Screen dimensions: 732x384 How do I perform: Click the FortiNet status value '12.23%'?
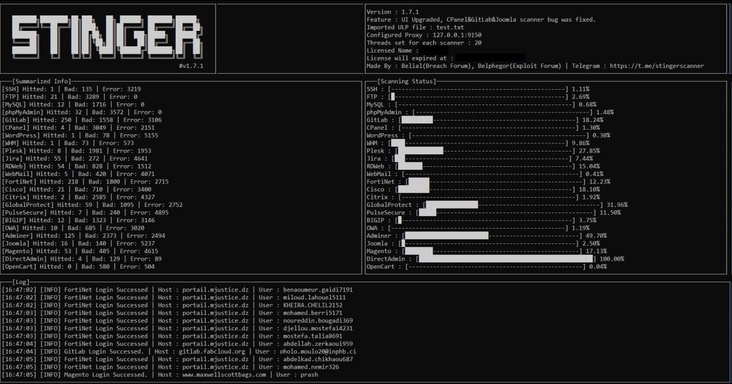(599, 182)
